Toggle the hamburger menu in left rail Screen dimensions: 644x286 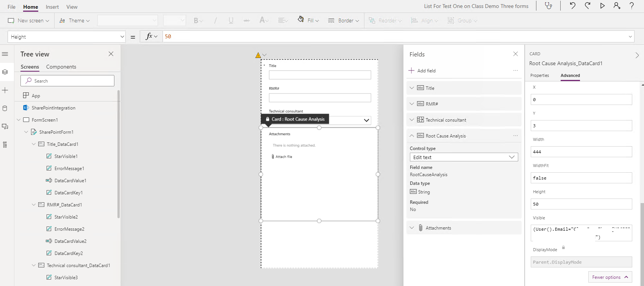coord(5,54)
